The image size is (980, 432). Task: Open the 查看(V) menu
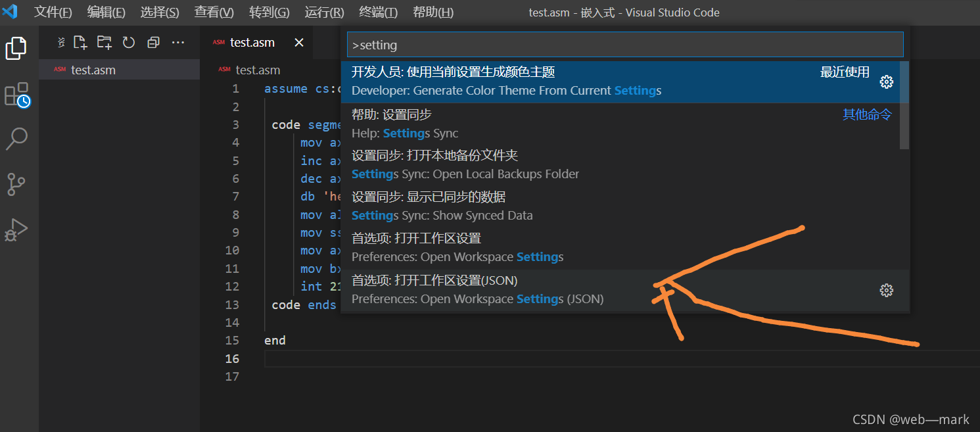(x=214, y=12)
